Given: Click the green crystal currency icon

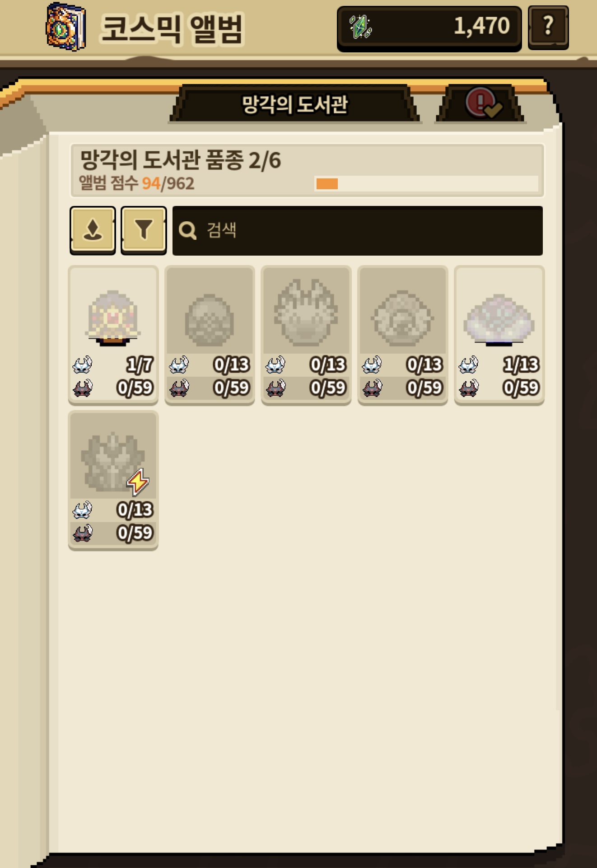Looking at the screenshot, I should pos(360,27).
